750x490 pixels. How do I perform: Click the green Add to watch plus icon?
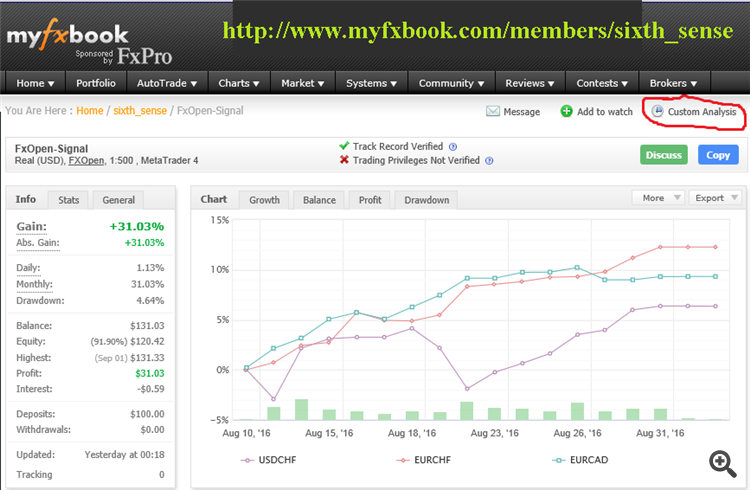[x=566, y=111]
